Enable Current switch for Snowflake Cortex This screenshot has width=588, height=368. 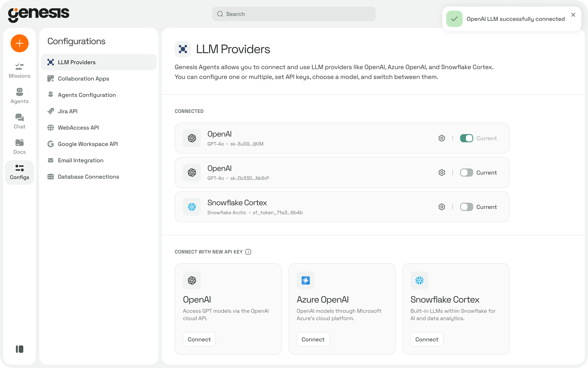[466, 207]
